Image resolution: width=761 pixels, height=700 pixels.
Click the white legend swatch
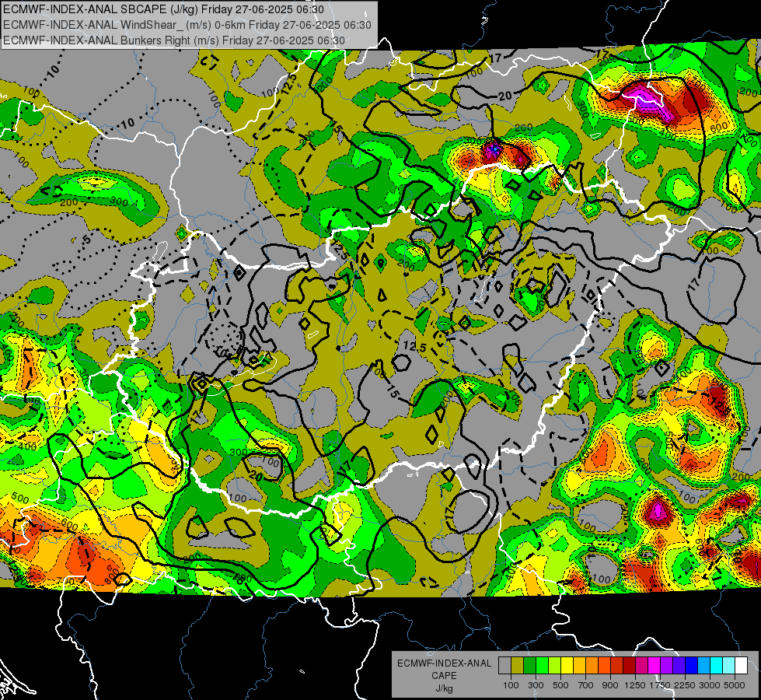coord(742,666)
